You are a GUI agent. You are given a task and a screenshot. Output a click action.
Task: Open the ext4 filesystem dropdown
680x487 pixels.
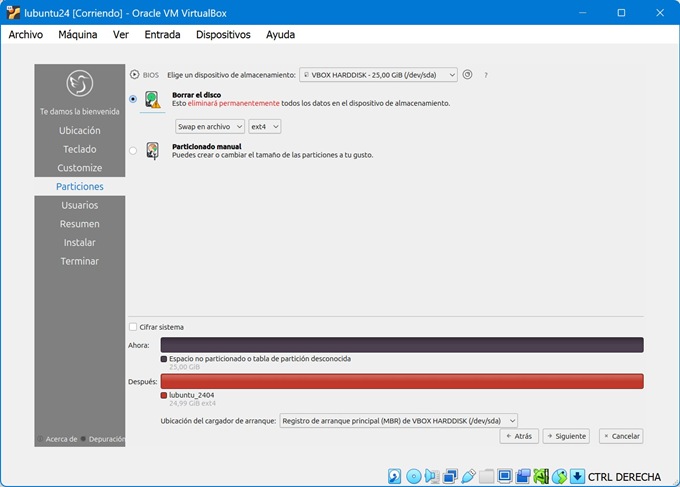[264, 126]
